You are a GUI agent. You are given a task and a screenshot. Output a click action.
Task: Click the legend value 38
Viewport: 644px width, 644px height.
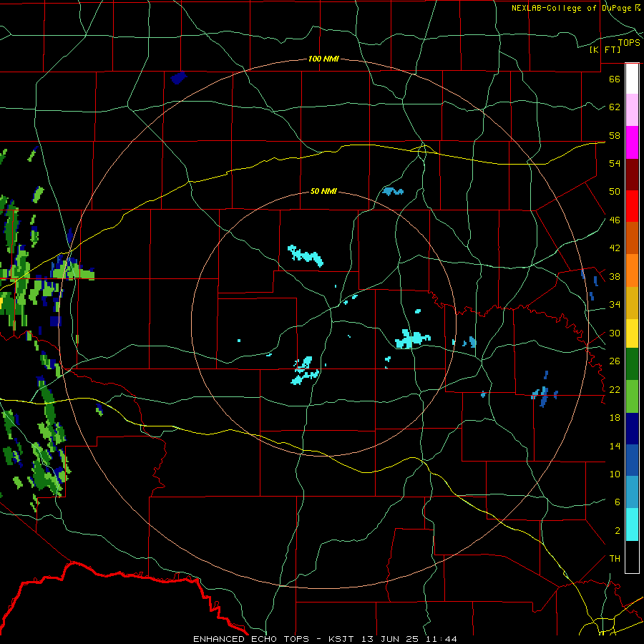point(615,276)
